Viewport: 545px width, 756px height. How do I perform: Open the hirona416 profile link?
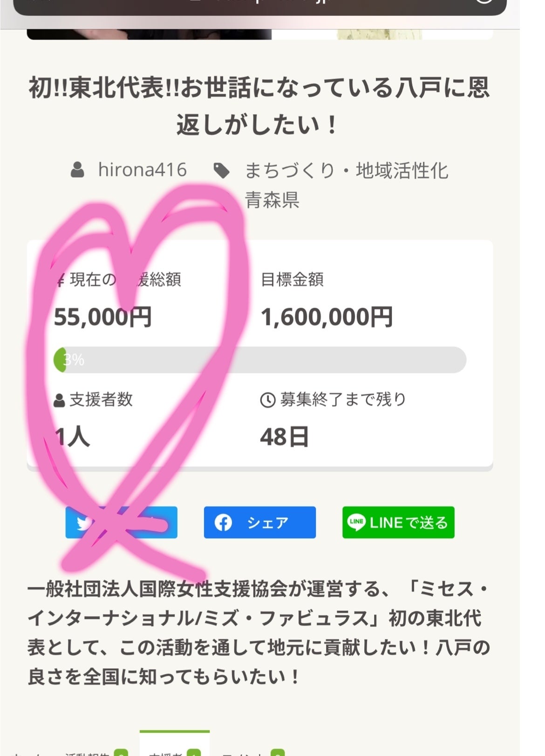tap(142, 170)
